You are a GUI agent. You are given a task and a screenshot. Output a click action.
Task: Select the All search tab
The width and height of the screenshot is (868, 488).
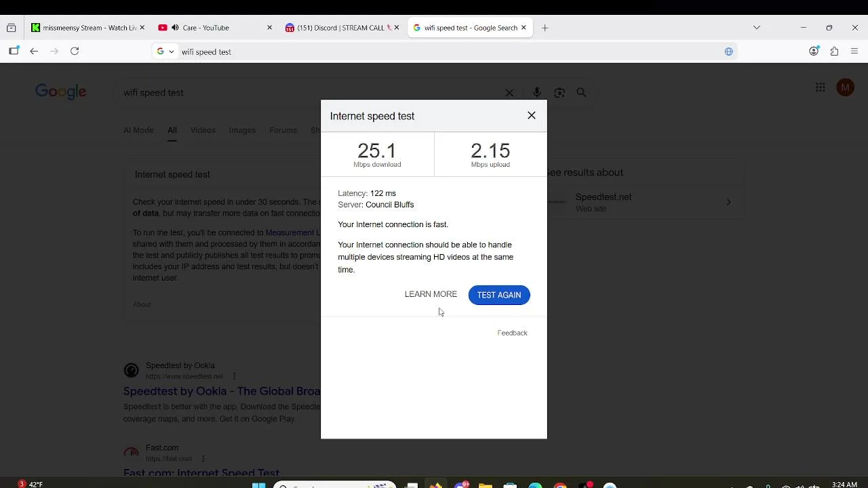click(172, 130)
